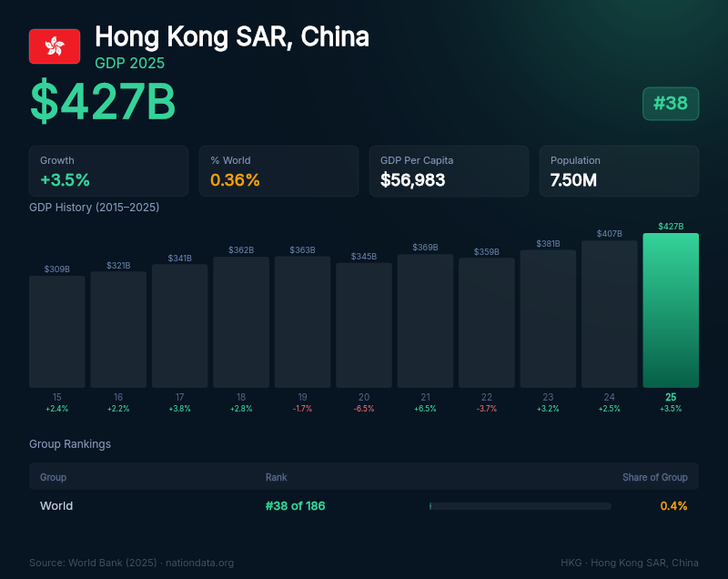Click the Group column header
The width and height of the screenshot is (728, 579).
(x=53, y=477)
